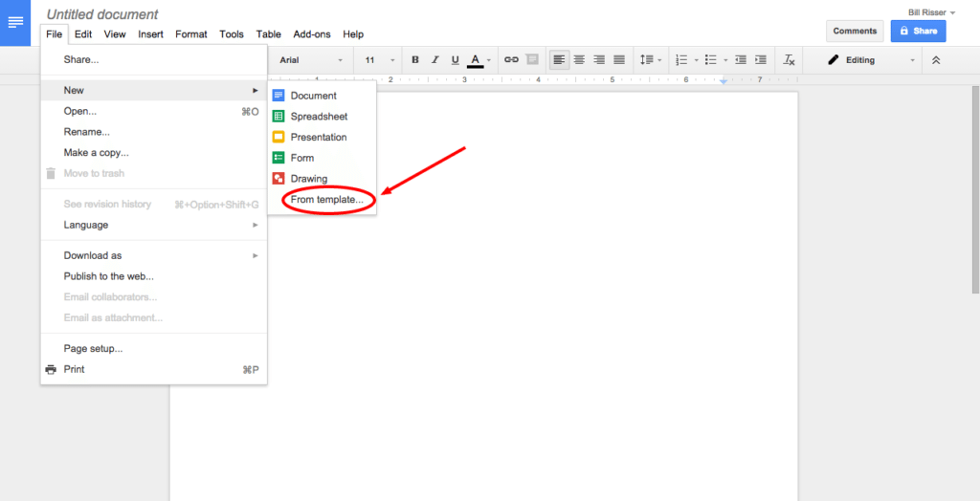980x501 pixels.
Task: Increase indent with the toolbar icon
Action: 761,59
